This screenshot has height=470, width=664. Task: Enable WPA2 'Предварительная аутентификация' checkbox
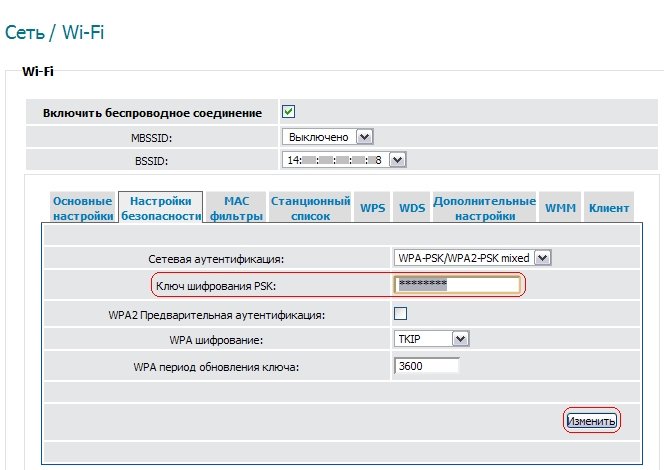(400, 314)
